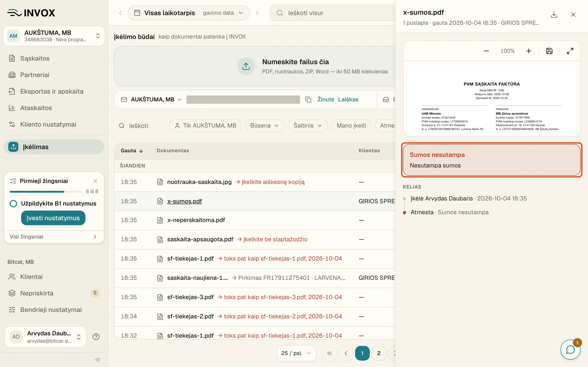The height and width of the screenshot is (367, 588).
Task: Open the help question mark icon
Action: (96, 337)
